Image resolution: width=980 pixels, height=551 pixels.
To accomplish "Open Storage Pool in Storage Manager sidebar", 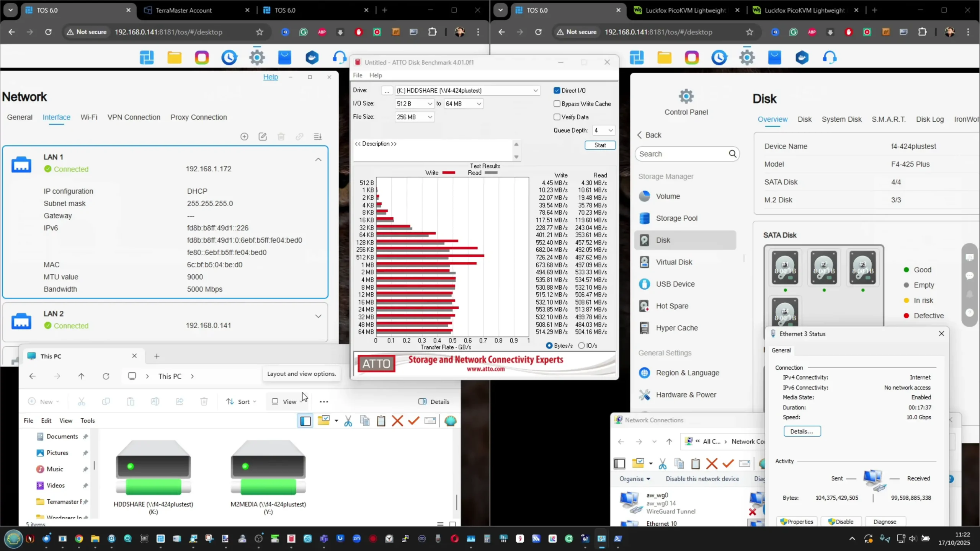I will [x=676, y=218].
